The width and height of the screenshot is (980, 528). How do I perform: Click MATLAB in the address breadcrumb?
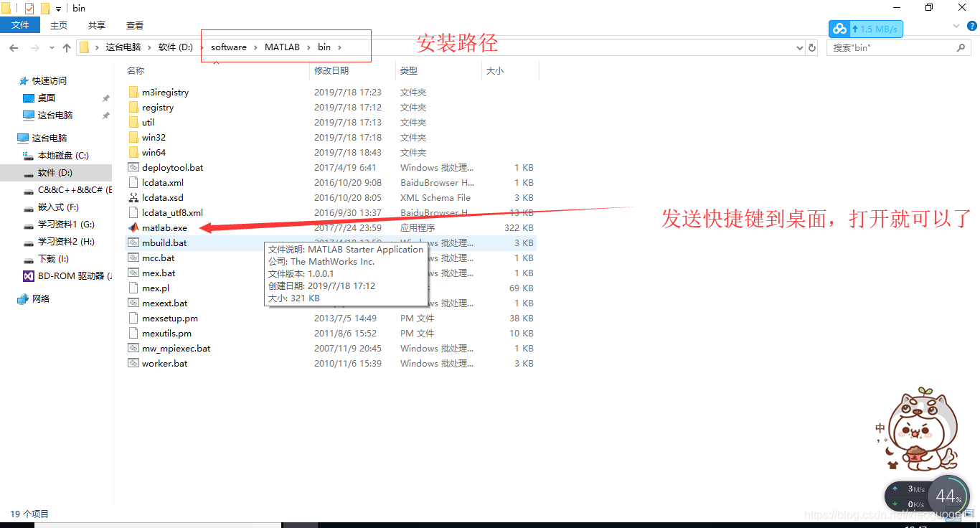tap(282, 47)
